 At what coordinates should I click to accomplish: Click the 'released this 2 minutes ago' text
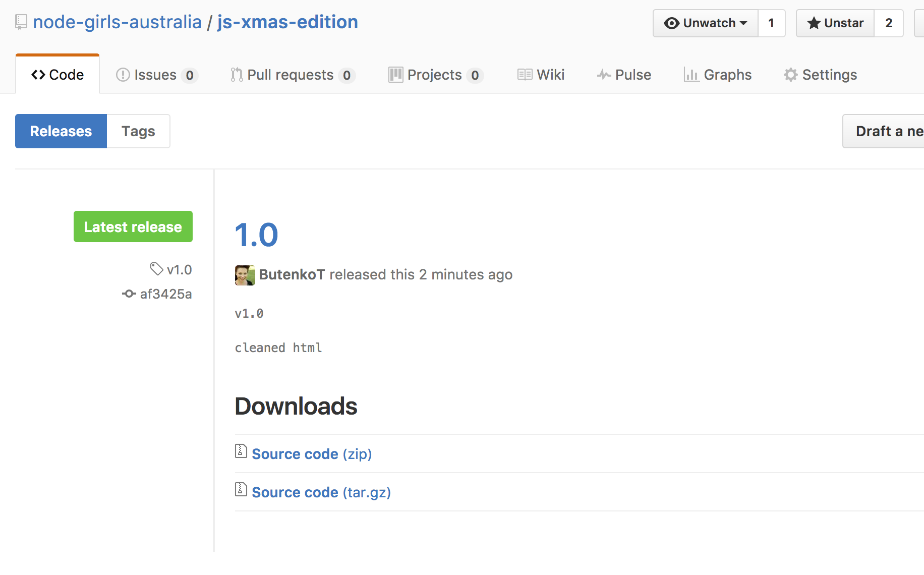pyautogui.click(x=421, y=274)
